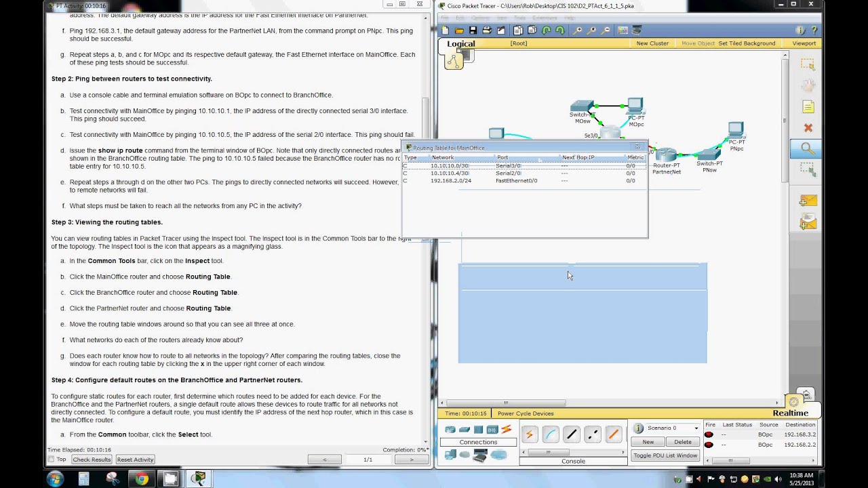Select the dashed Copper Cross-Over cable
The height and width of the screenshot is (488, 868).
593,435
